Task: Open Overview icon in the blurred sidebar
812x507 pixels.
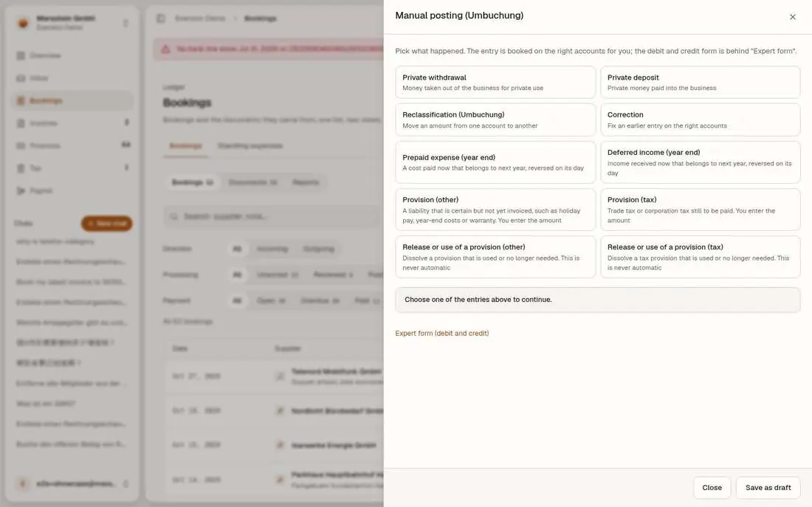Action: coord(21,55)
